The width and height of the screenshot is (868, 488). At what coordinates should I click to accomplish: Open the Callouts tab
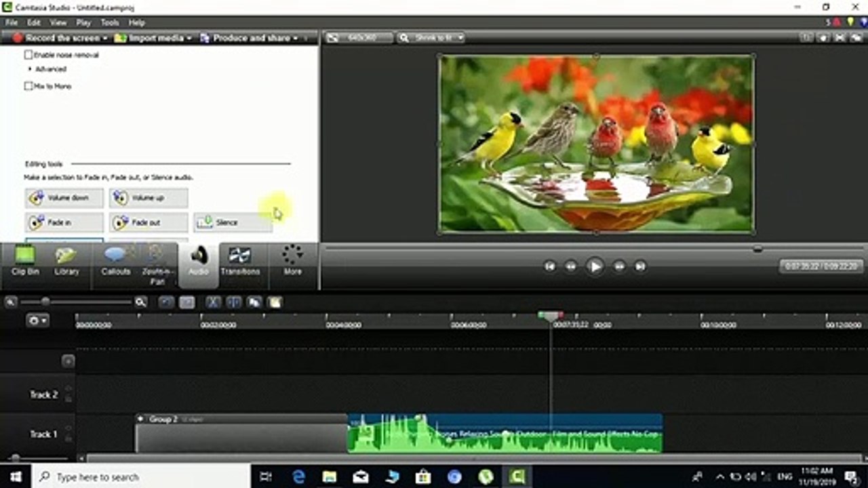(x=116, y=261)
